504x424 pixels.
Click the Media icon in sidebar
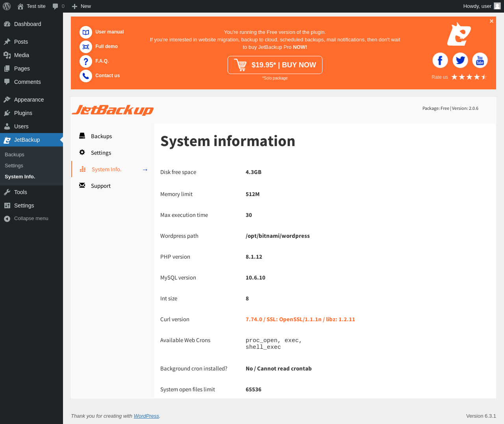pos(7,55)
